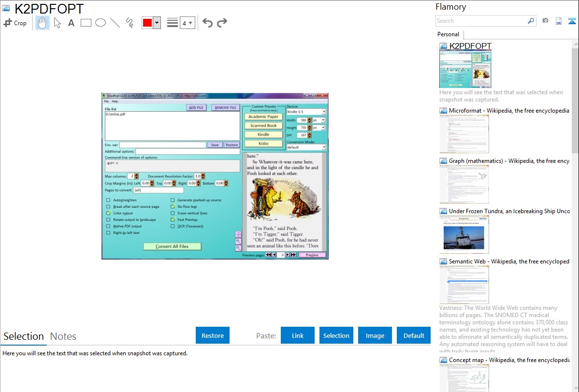Choose the arrow pointer tool
Image resolution: width=579 pixels, height=392 pixels.
57,23
